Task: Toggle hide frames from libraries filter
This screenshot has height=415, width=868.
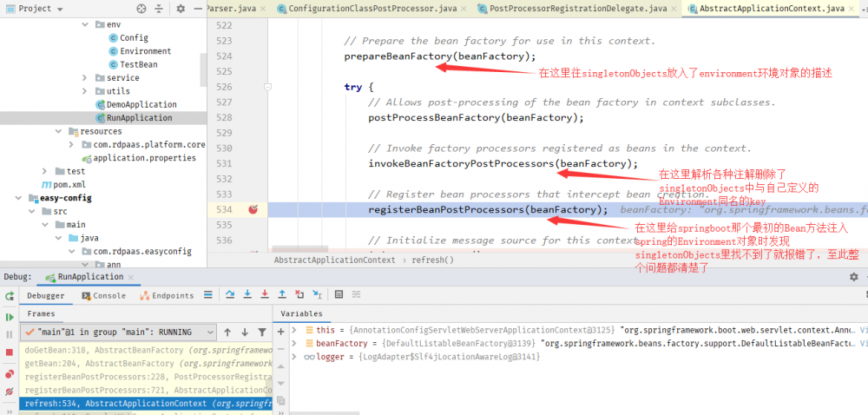Action: (x=262, y=332)
